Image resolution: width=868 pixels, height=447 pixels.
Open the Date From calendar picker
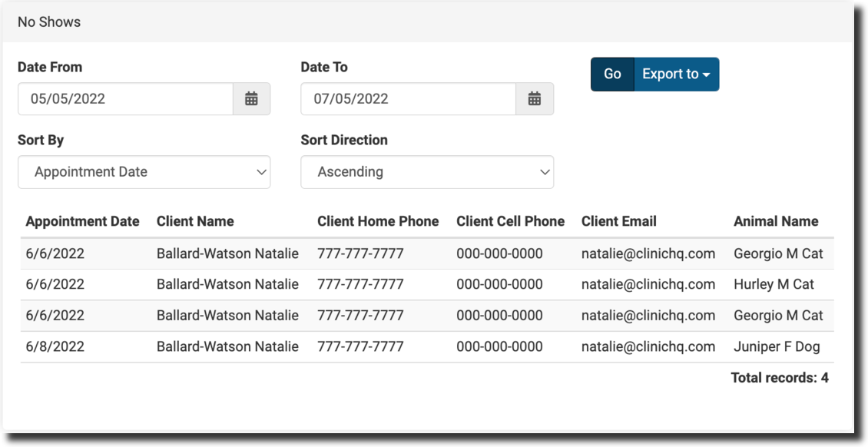(251, 99)
